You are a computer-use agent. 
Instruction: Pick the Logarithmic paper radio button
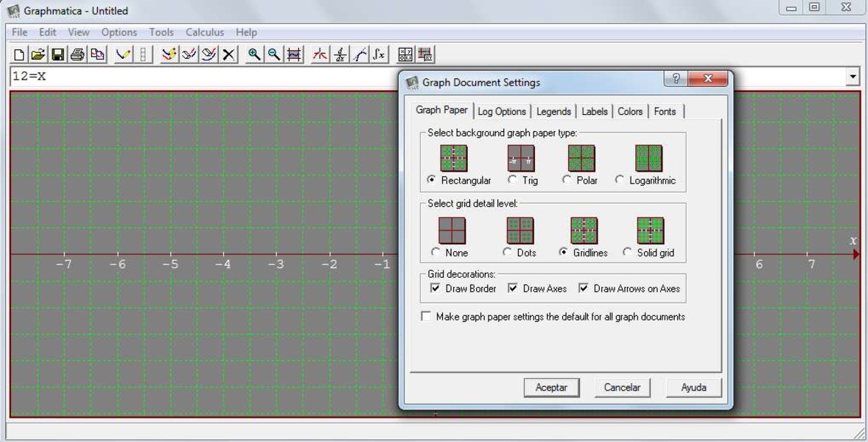pos(620,180)
